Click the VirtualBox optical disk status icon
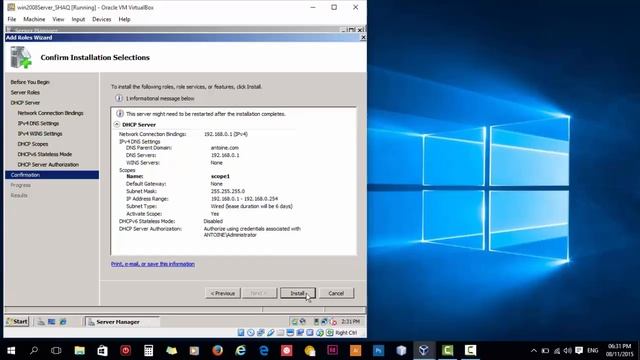The height and width of the screenshot is (360, 640). coord(251,333)
